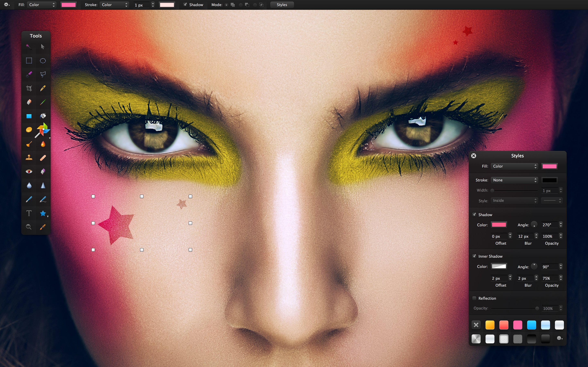
Task: Select the Paint Bucket tool
Action: [x=43, y=116]
